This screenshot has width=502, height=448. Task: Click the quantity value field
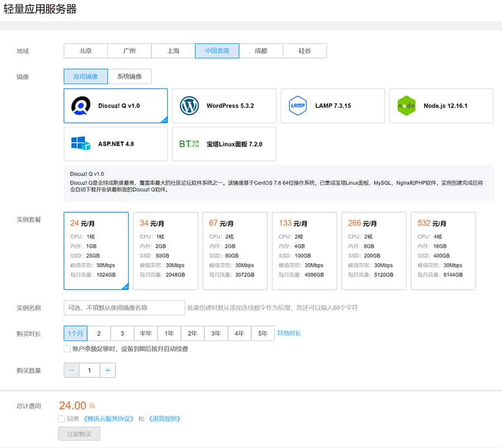click(x=90, y=371)
